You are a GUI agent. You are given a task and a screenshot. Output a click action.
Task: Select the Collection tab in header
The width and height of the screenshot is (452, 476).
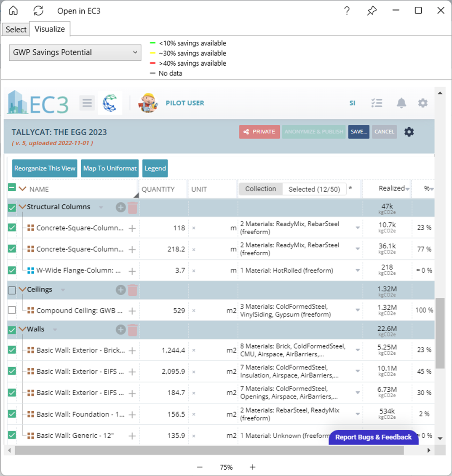(260, 189)
